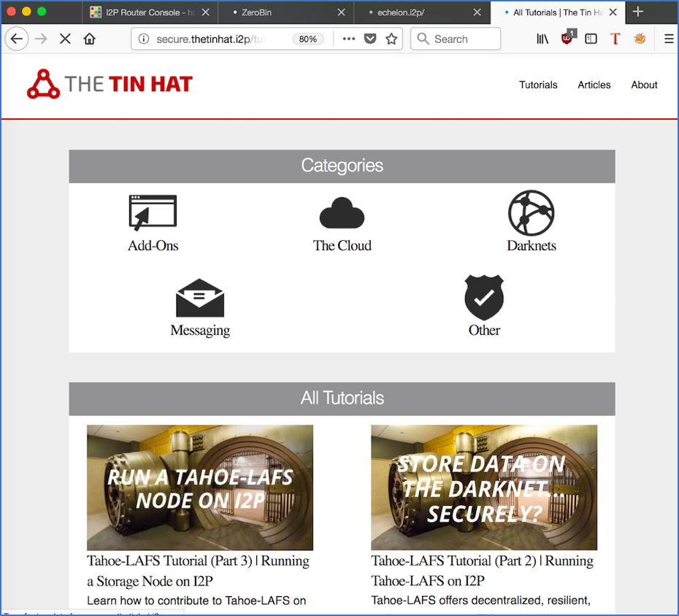Click the orange extension icon in toolbar
The image size is (679, 616).
coord(640,39)
